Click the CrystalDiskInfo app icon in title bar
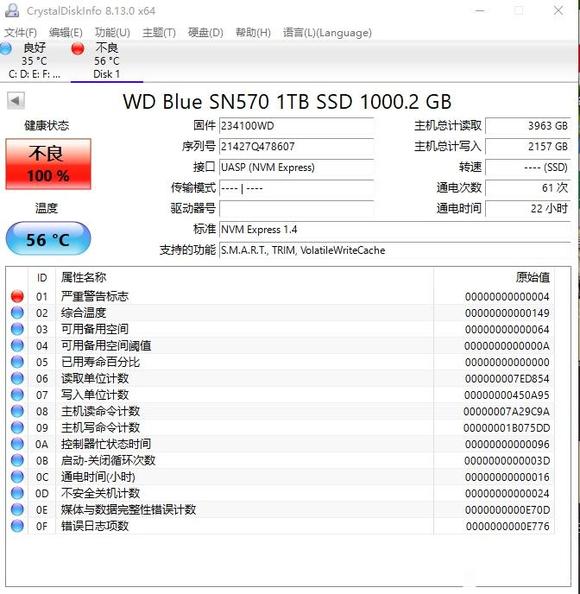Viewport: 580px width, 594px height. click(12, 10)
